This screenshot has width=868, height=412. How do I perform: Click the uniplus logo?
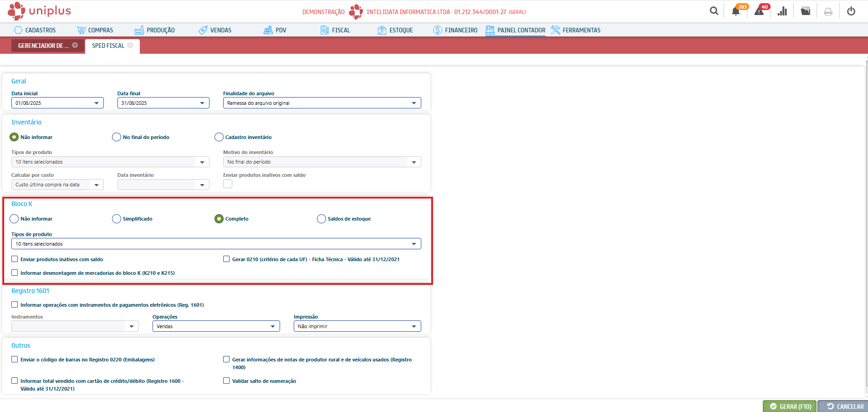point(40,11)
